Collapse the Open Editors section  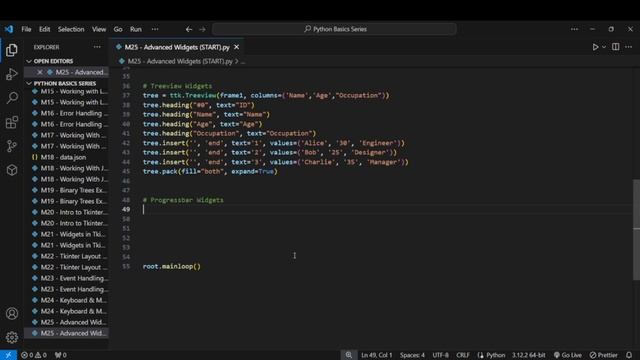click(29, 61)
